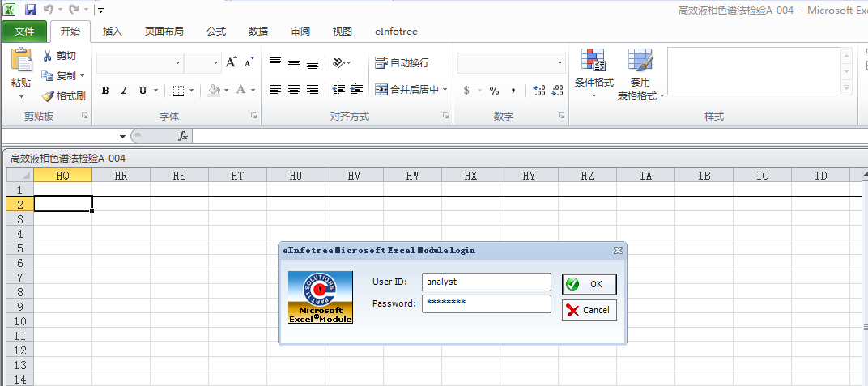Click the percent style icon
The height and width of the screenshot is (386, 868).
coord(494,91)
